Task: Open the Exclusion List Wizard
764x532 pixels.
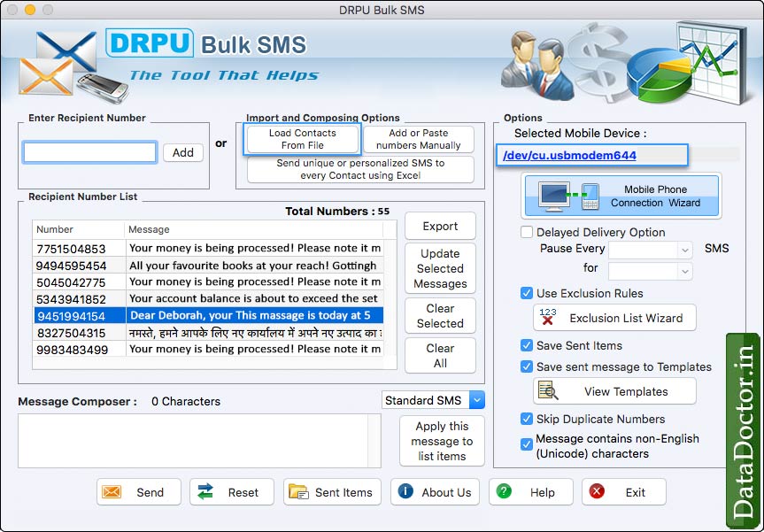Action: (x=615, y=318)
